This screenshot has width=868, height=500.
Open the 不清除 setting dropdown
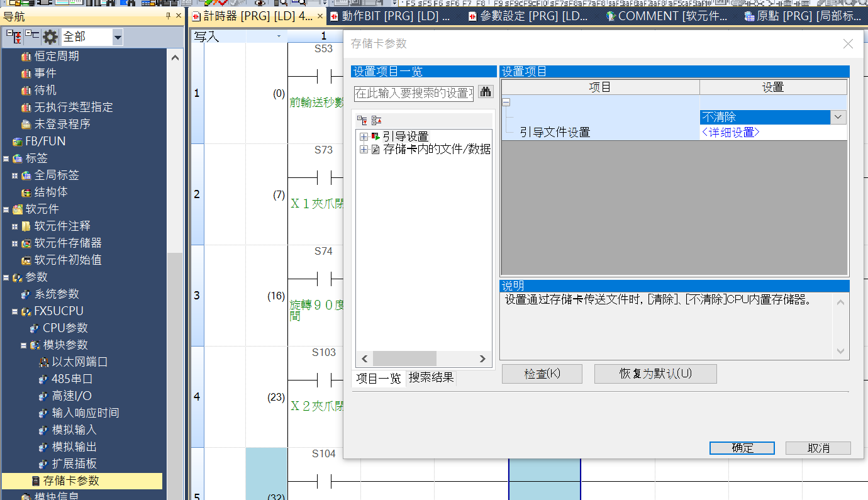838,117
